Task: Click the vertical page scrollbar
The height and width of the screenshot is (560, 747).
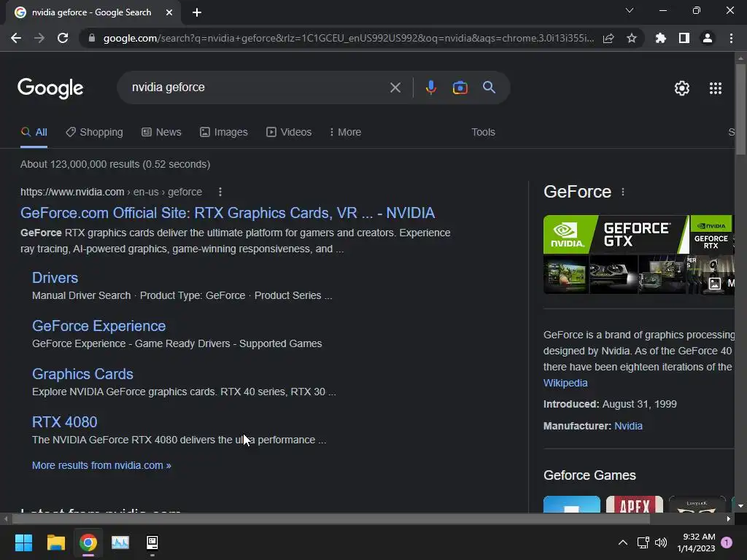Action: pos(740,109)
